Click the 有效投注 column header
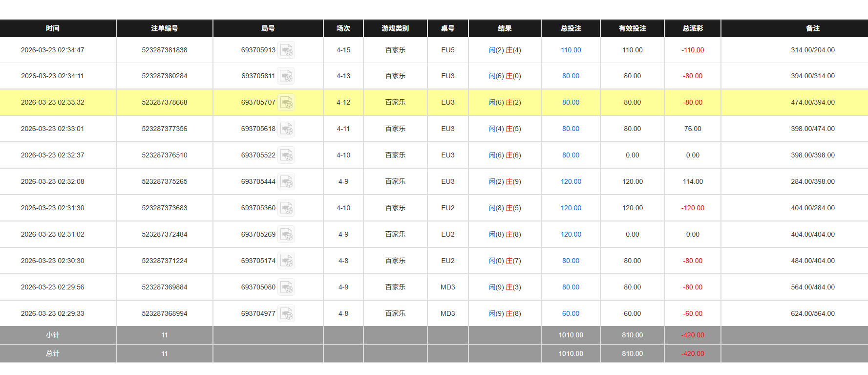The image size is (868, 375). 632,28
